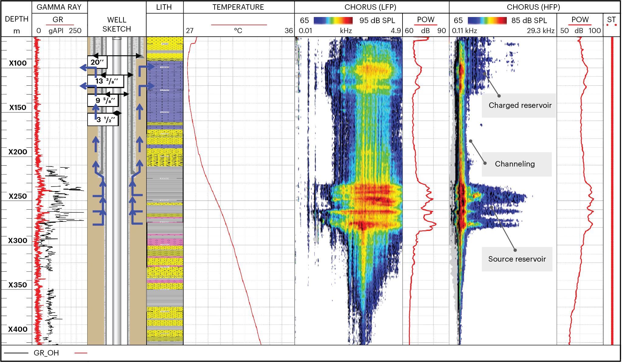Viewport: 622px width, 364px height.
Task: Click the Charged reservoir annotation label
Action: 520,105
